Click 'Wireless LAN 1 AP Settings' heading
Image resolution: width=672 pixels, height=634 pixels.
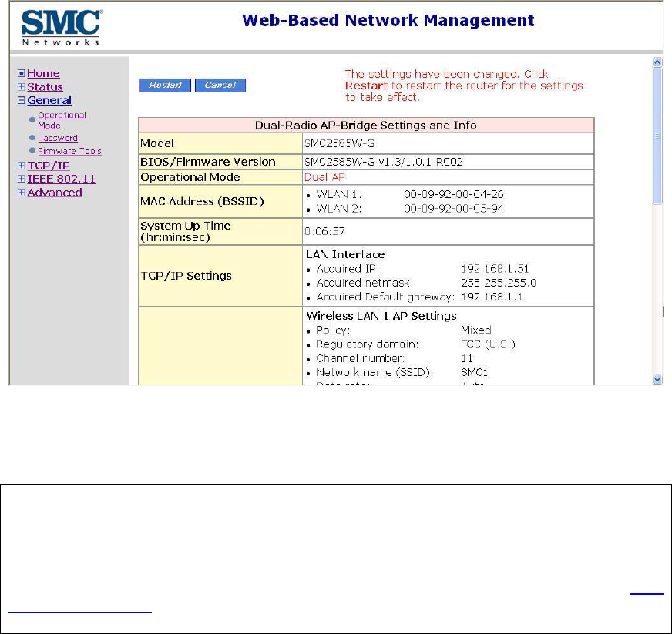coord(381,316)
